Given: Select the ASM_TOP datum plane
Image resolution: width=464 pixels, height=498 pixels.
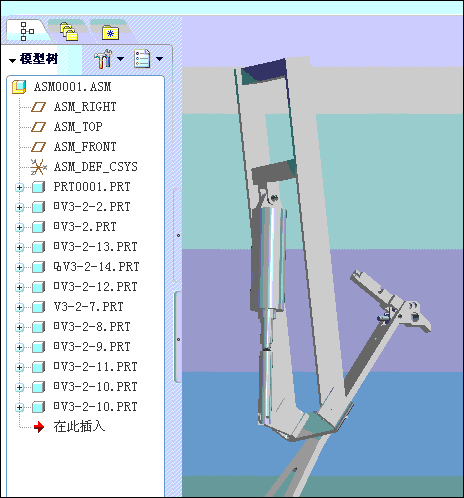Looking at the screenshot, I should tap(78, 127).
